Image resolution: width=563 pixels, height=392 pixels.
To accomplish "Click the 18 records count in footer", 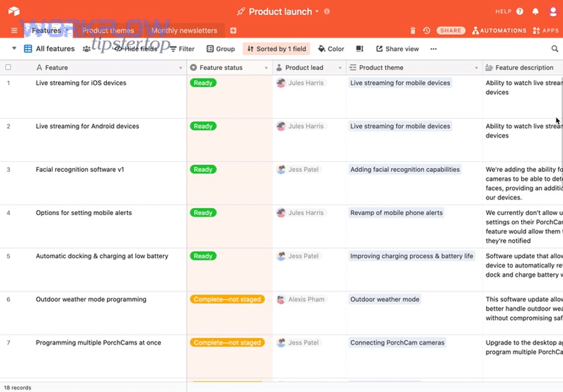I will tap(18, 388).
